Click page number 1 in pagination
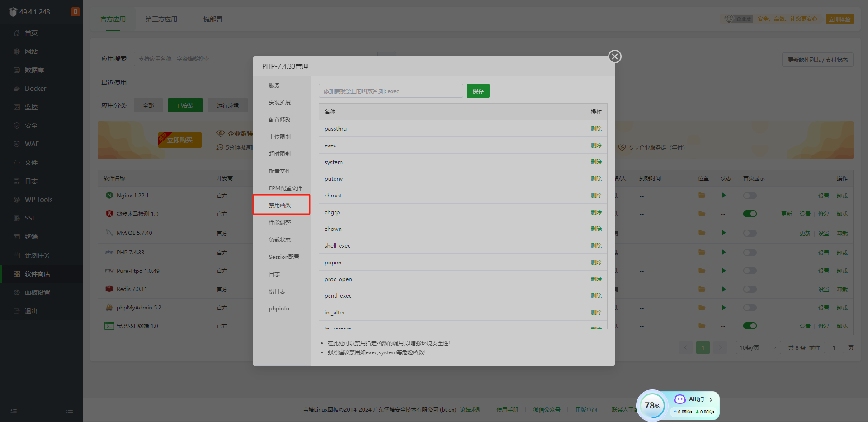The image size is (868, 422). pyautogui.click(x=703, y=347)
